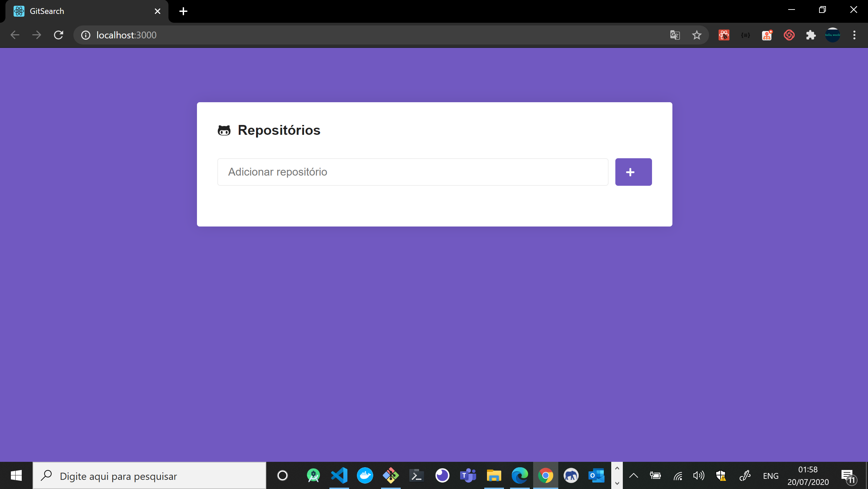868x489 pixels.
Task: Close the GitSearch tab
Action: coord(157,11)
